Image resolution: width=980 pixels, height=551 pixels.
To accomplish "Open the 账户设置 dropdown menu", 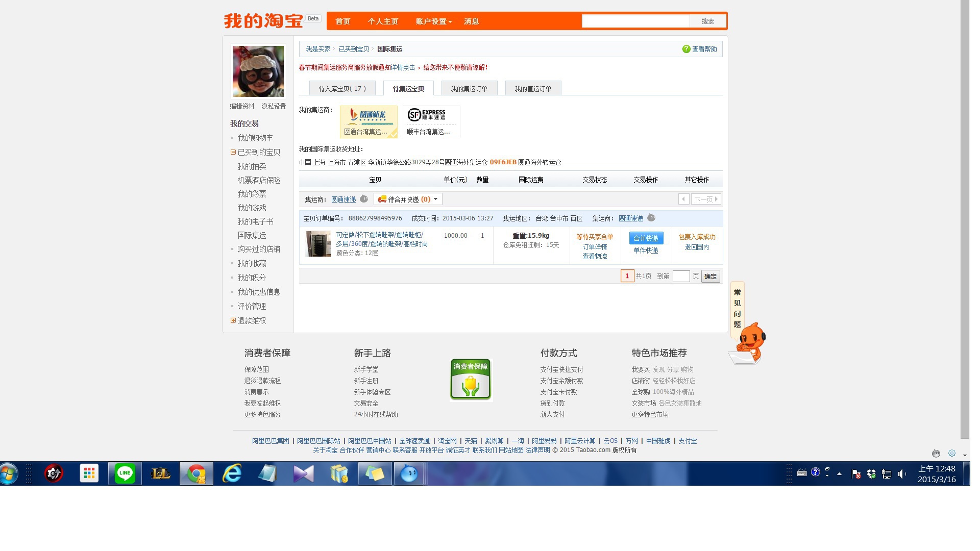I will pyautogui.click(x=433, y=21).
